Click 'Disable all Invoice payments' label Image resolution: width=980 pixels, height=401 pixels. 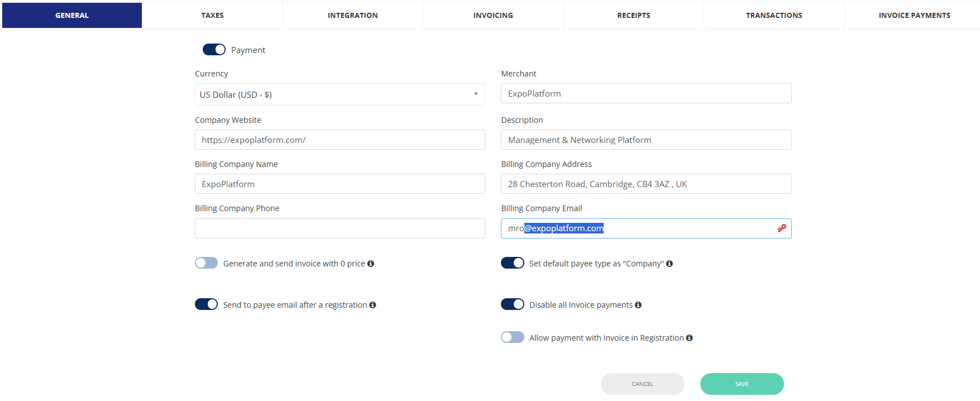coord(581,305)
